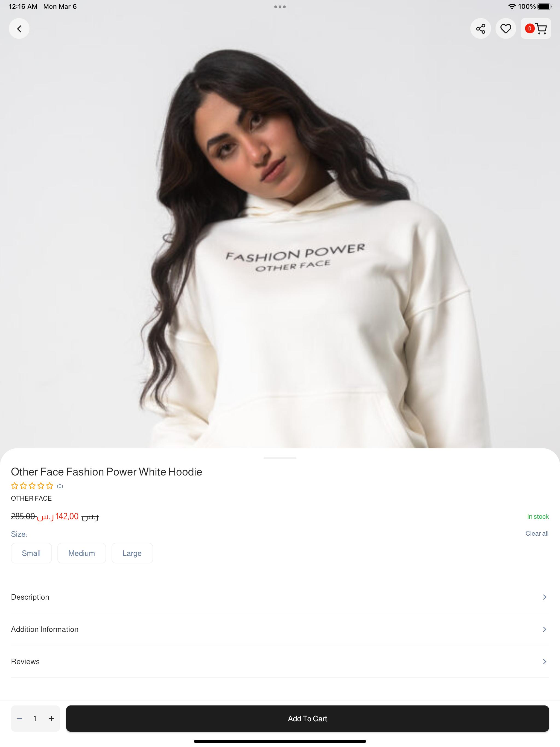Expand the Reviews section
This screenshot has width=560, height=747.
(280, 662)
